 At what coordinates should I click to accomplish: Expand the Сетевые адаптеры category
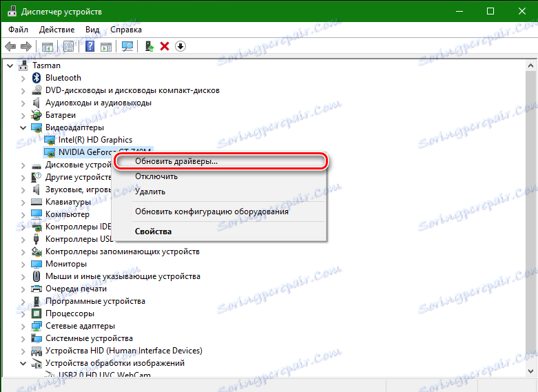[x=23, y=326]
